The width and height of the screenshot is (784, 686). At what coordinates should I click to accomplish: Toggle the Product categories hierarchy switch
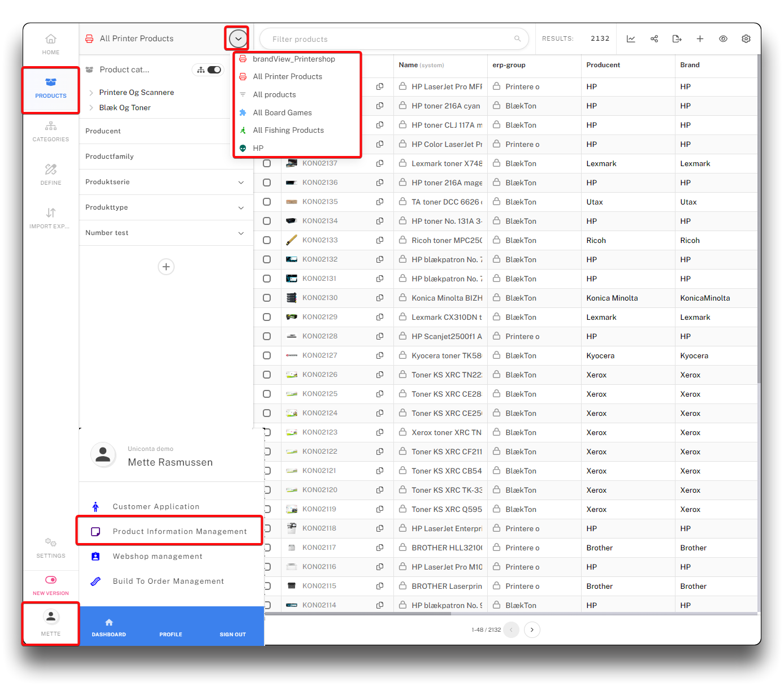[214, 70]
